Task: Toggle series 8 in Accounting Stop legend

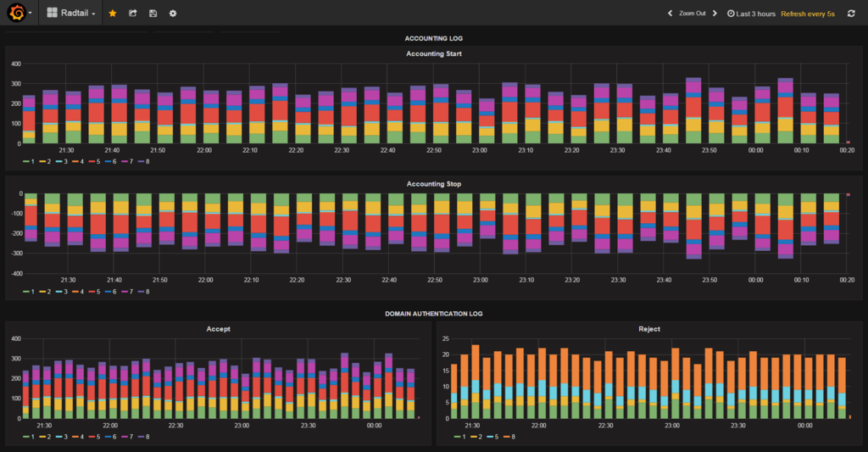Action: 144,292
